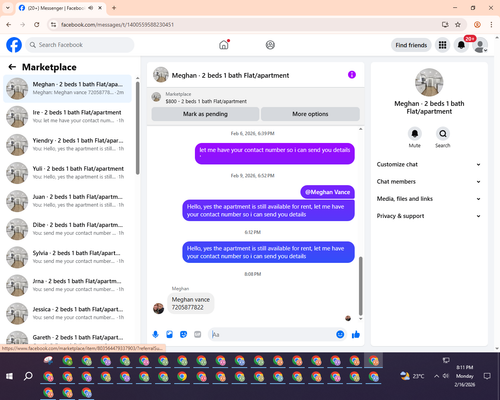Click Find friends button
Screen dimensions: 500x400
[x=411, y=45]
